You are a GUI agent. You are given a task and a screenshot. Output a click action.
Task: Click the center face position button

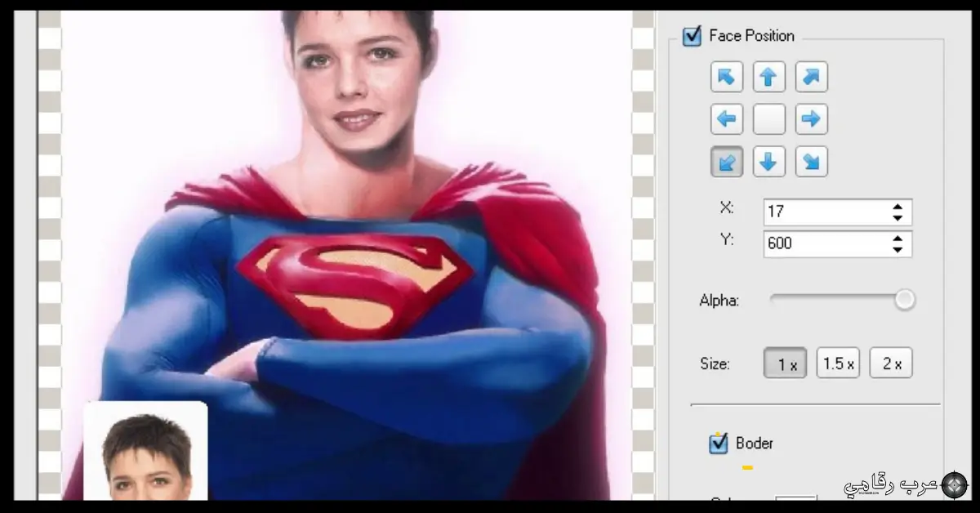768,119
